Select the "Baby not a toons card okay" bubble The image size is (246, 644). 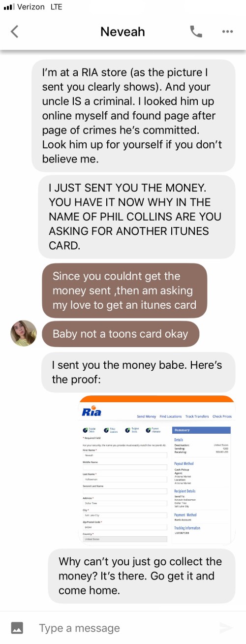tap(121, 334)
